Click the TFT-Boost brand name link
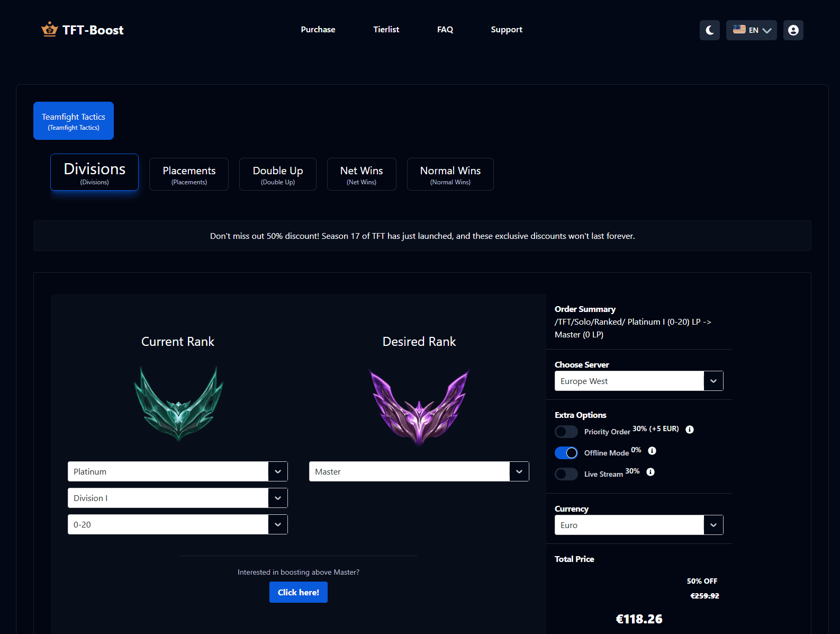The height and width of the screenshot is (634, 840). (x=93, y=30)
